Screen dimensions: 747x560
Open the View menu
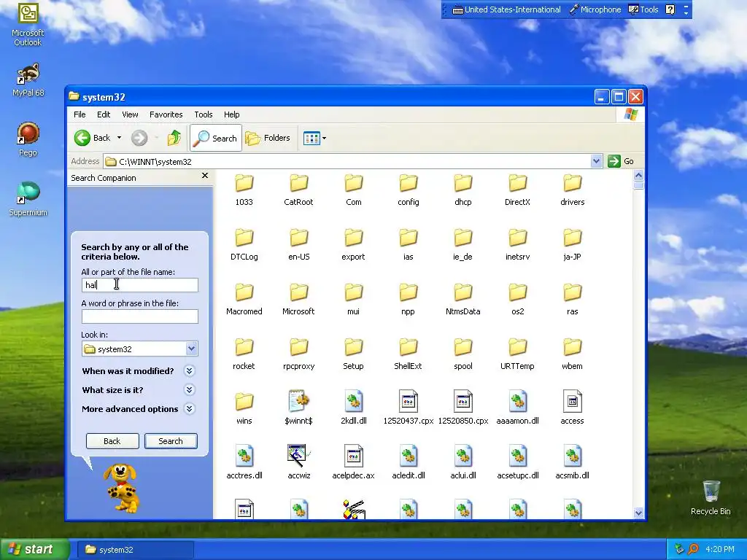pyautogui.click(x=130, y=114)
